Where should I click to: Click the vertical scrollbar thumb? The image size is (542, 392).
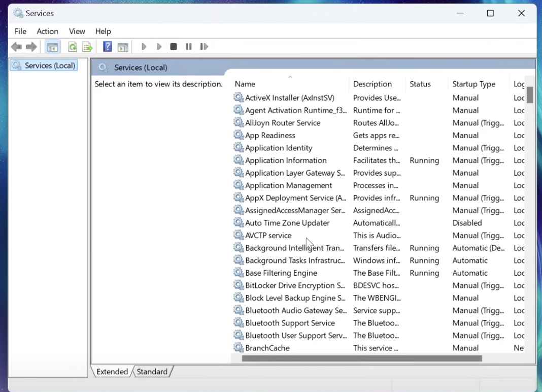[x=529, y=95]
